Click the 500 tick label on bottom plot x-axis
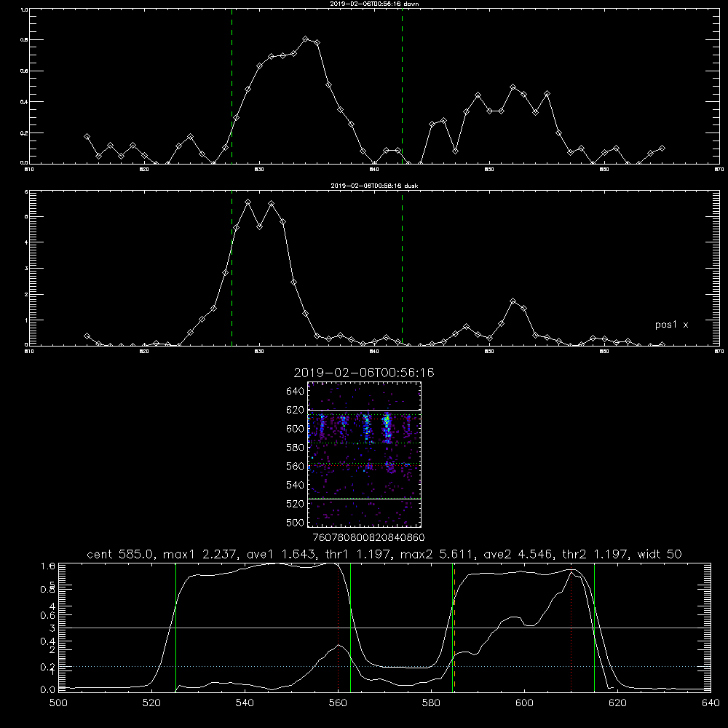Image resolution: width=728 pixels, height=728 pixels. (58, 703)
